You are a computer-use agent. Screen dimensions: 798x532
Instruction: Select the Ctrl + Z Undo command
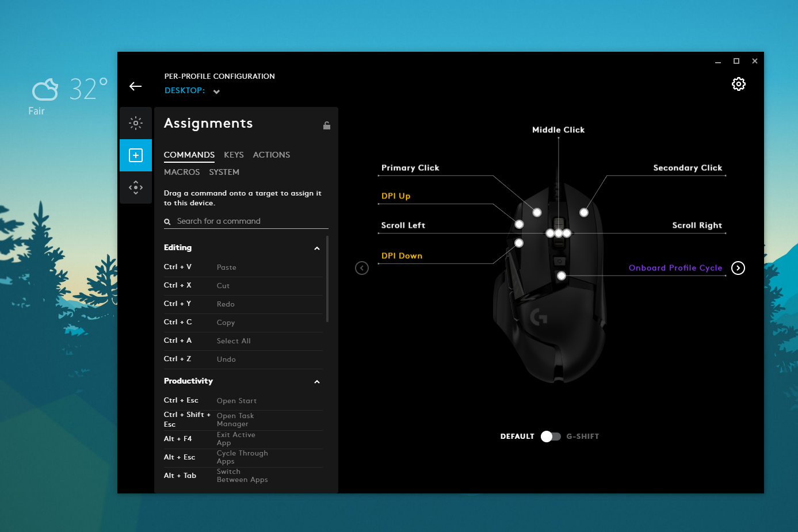coord(243,359)
